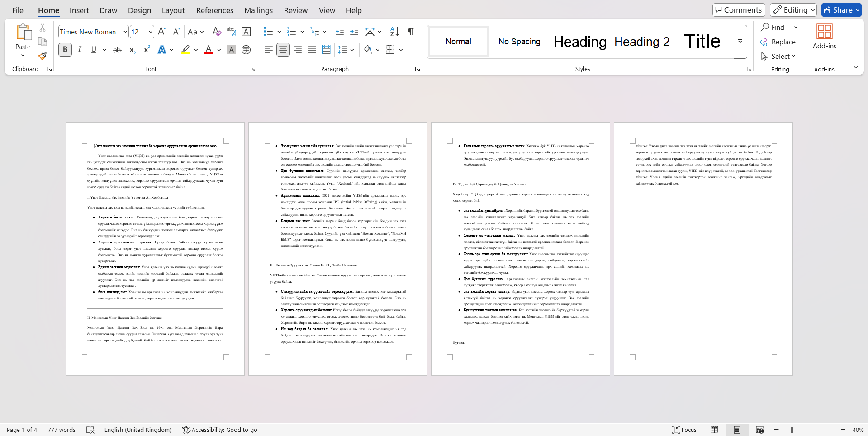This screenshot has height=436, width=868.
Task: Switch to the Layout tab
Action: 173,10
